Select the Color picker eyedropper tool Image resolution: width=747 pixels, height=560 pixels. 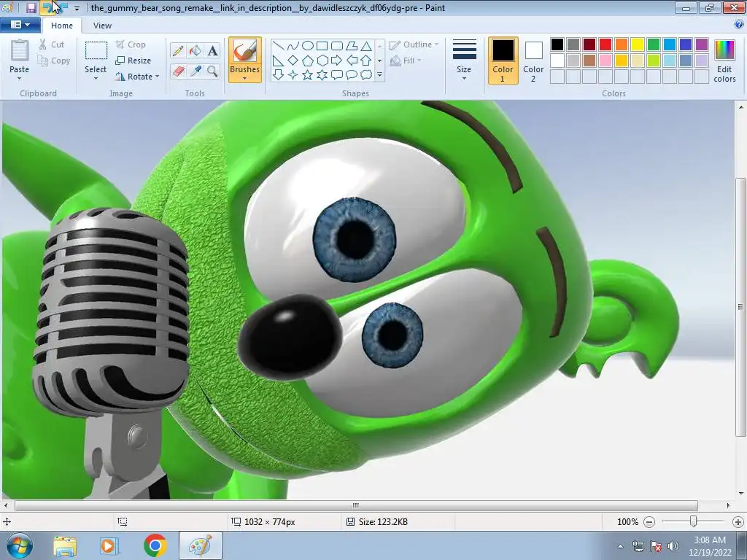[x=196, y=71]
